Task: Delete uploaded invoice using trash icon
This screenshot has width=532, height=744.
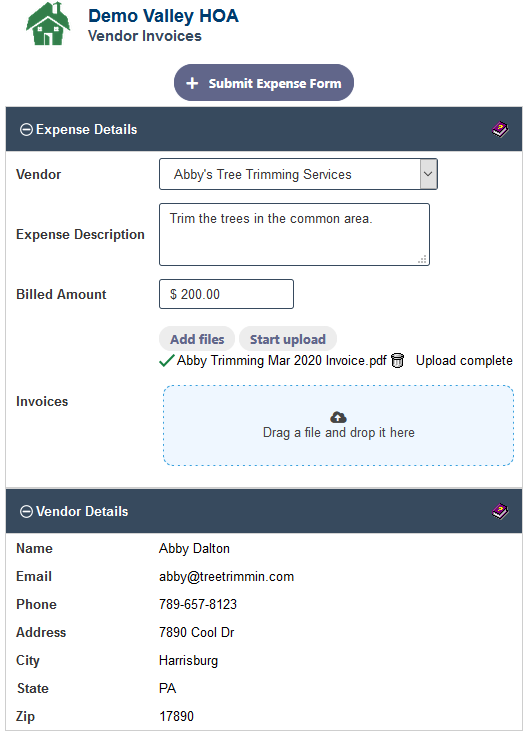Action: (397, 361)
